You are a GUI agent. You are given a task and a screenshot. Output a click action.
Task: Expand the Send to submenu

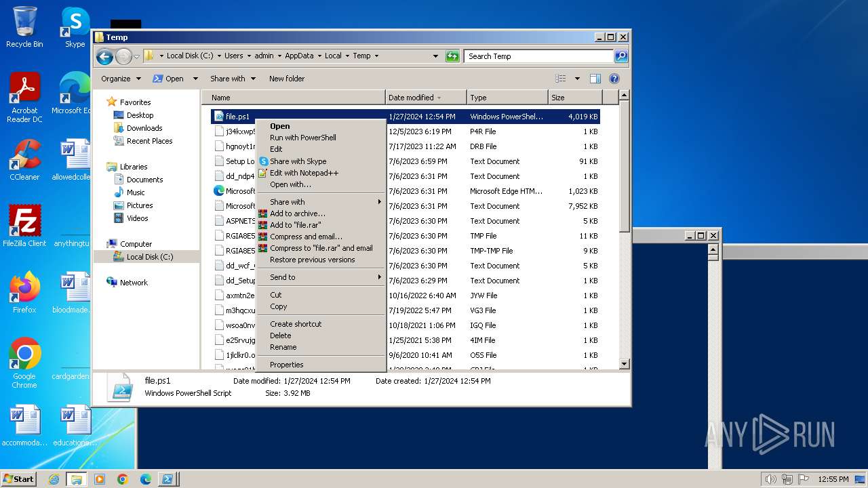pos(320,277)
